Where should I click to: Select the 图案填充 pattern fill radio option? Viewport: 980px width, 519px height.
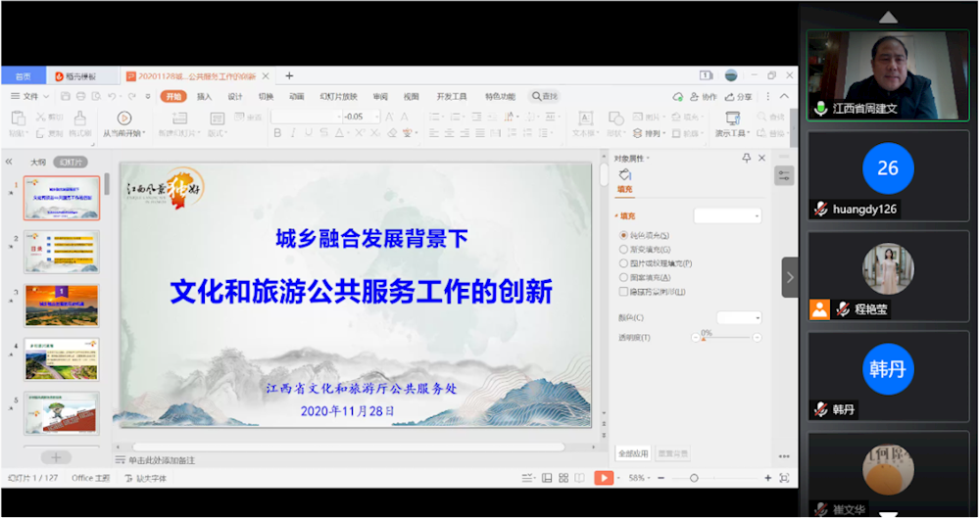pyautogui.click(x=623, y=277)
